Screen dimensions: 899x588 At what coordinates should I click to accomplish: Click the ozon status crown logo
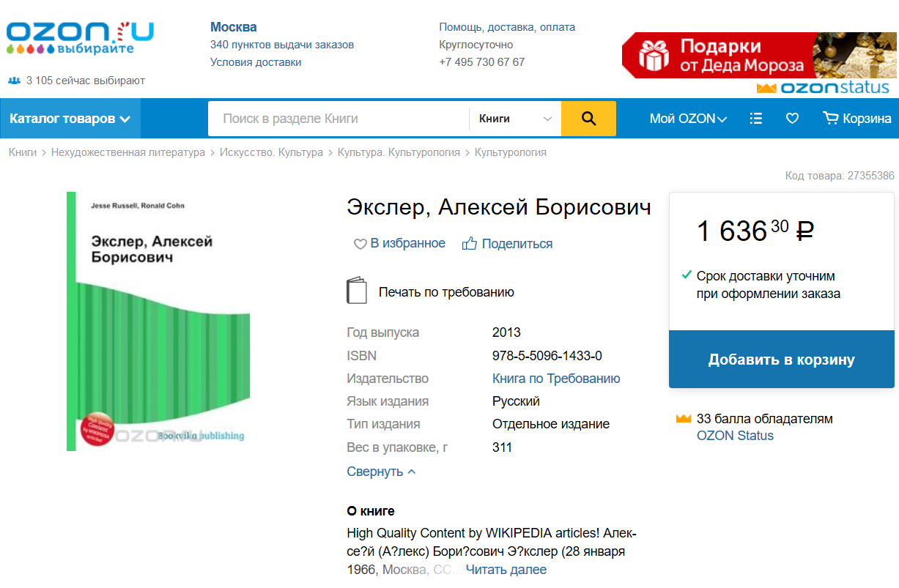click(823, 89)
